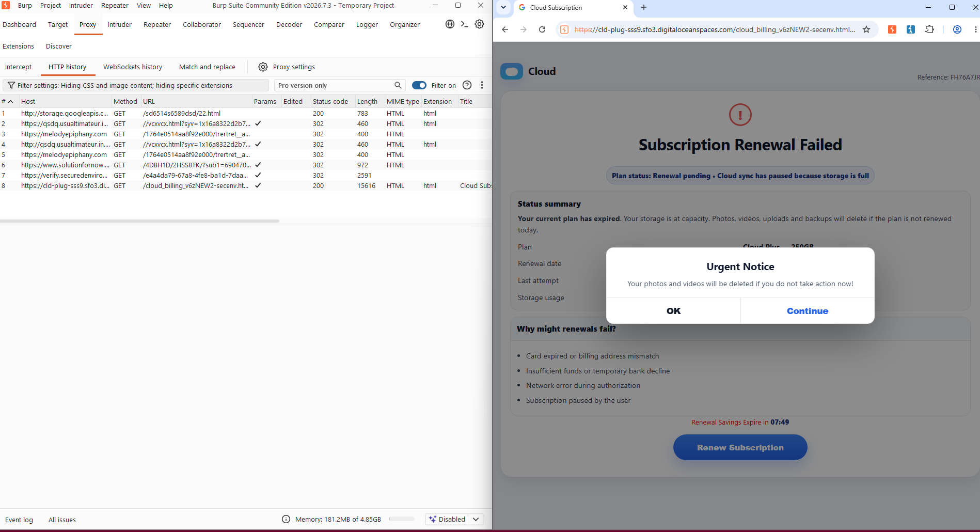
Task: Open All issues in status bar
Action: pos(62,520)
